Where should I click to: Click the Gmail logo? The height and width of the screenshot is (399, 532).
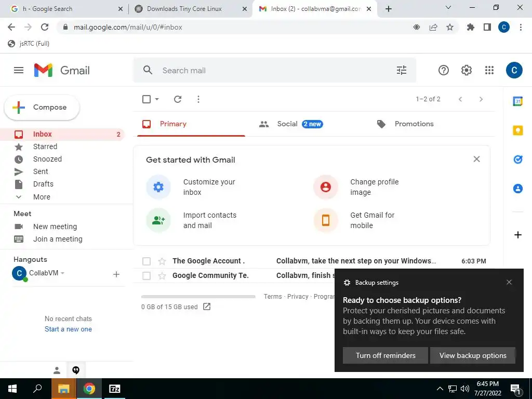click(x=62, y=70)
